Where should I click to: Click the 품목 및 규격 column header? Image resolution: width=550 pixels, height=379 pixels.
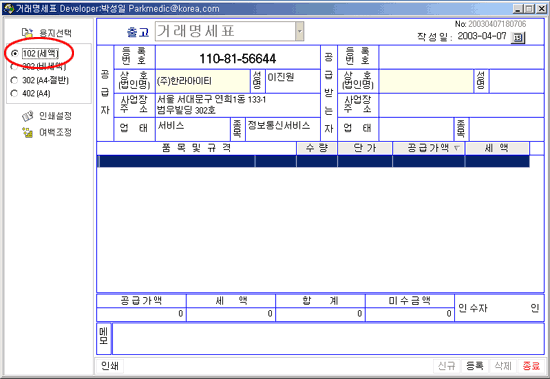(196, 148)
